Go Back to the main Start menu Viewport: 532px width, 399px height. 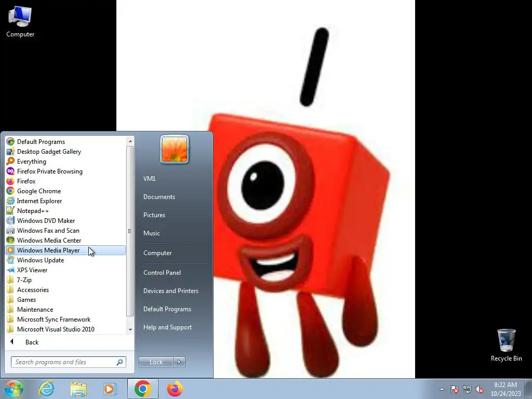click(x=69, y=342)
